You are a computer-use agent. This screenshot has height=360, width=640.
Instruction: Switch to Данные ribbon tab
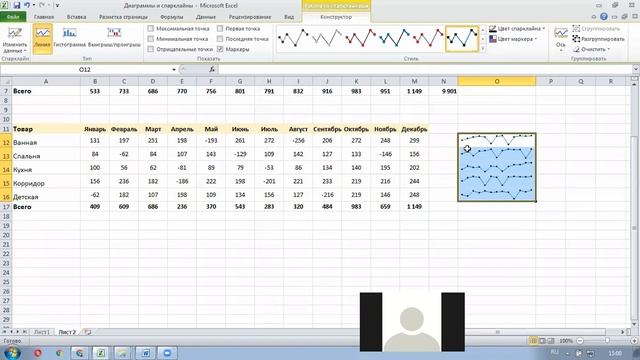coord(206,17)
